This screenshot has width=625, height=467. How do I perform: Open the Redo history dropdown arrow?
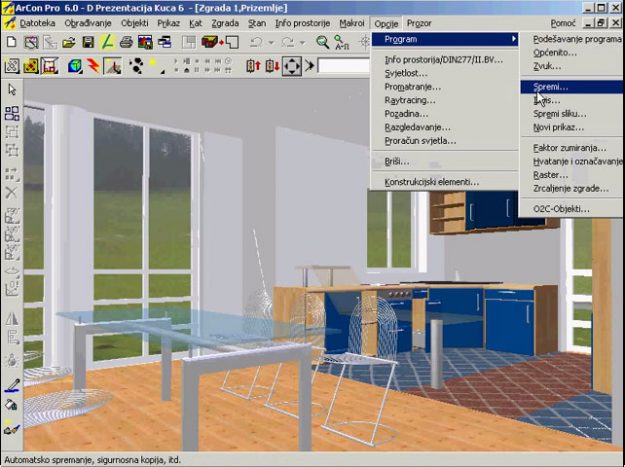(x=303, y=43)
